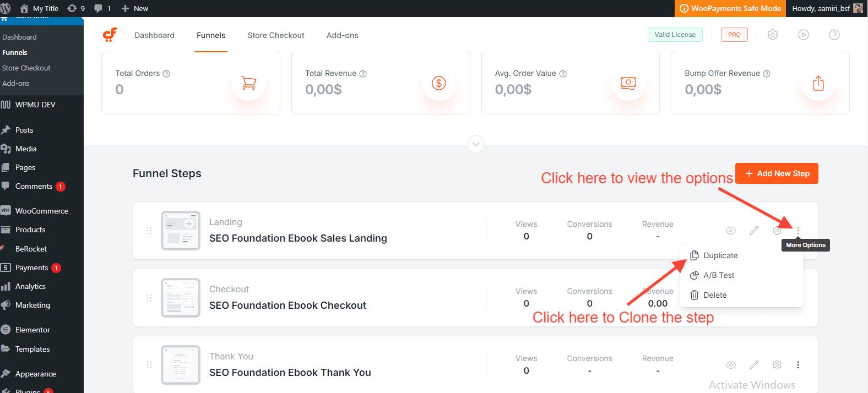Open WooCommerce in the admin sidebar
The image size is (868, 393).
[41, 211]
